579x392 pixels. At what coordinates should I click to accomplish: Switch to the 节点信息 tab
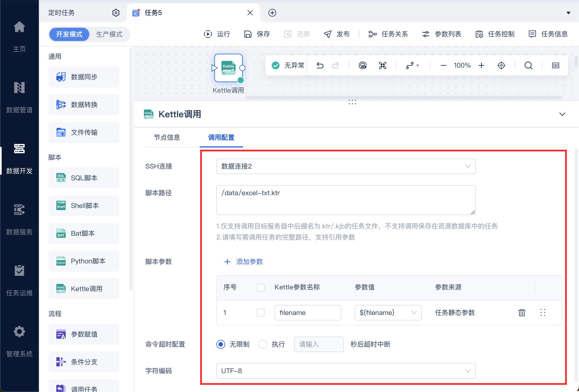click(167, 138)
